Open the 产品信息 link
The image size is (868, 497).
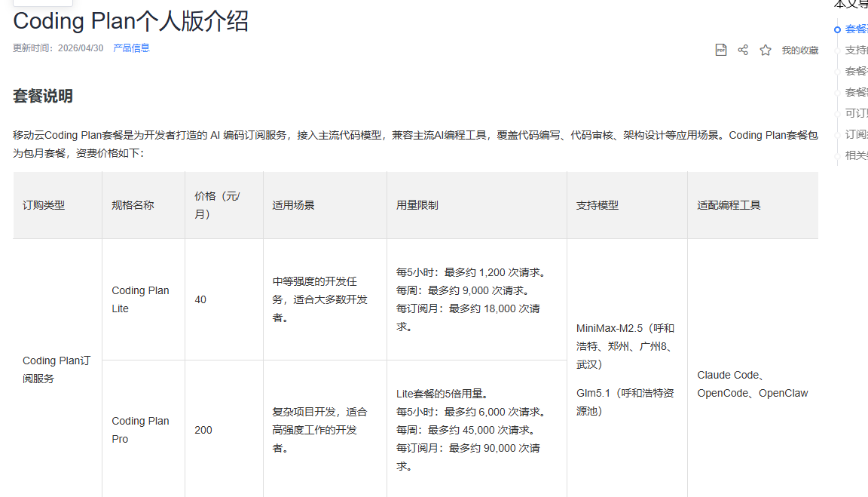pos(131,48)
